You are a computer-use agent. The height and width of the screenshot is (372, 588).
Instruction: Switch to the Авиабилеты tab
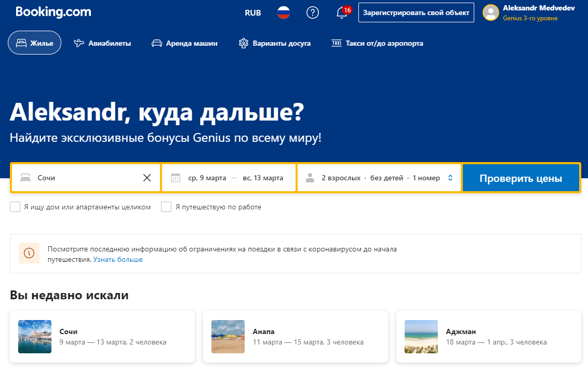point(102,43)
